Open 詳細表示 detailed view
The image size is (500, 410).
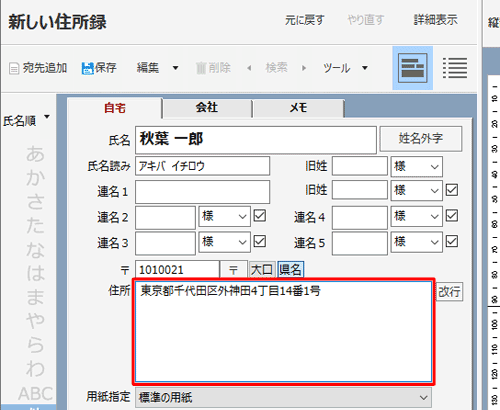tap(436, 20)
